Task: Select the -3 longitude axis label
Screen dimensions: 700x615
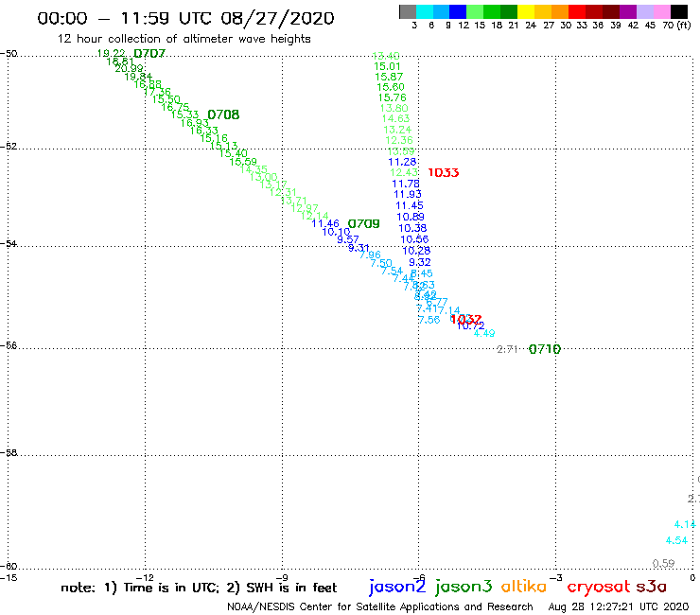Action: point(556,577)
